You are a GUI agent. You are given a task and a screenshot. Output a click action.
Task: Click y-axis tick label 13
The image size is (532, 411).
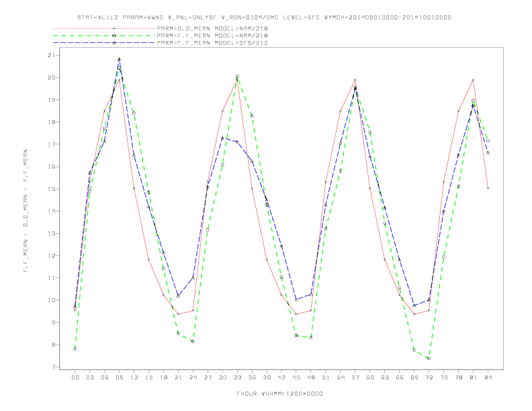click(52, 233)
